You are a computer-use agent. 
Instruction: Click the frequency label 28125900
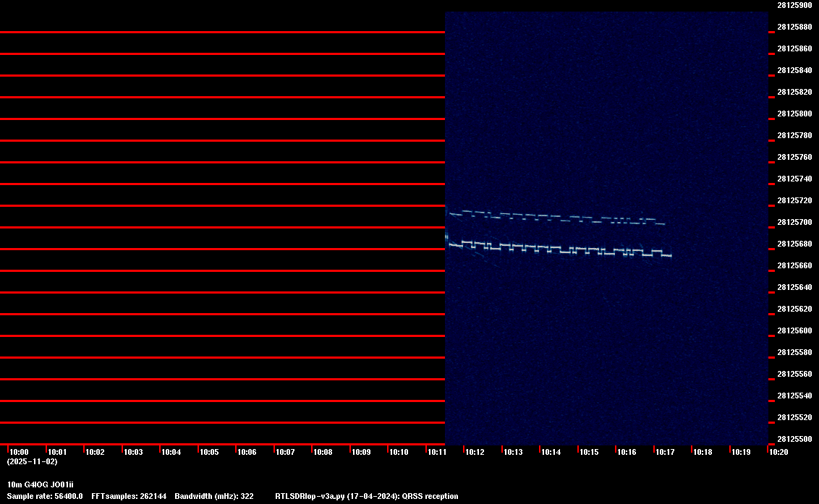[x=795, y=5]
